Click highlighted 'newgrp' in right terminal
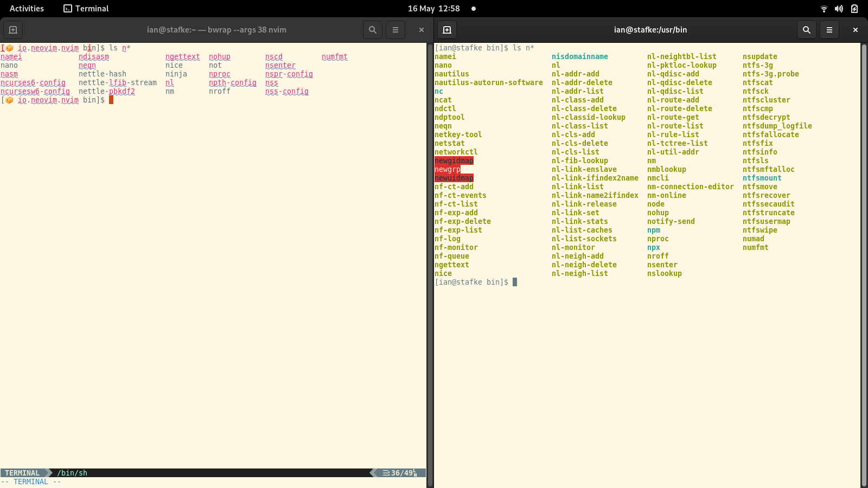Image resolution: width=868 pixels, height=488 pixels. pos(448,169)
